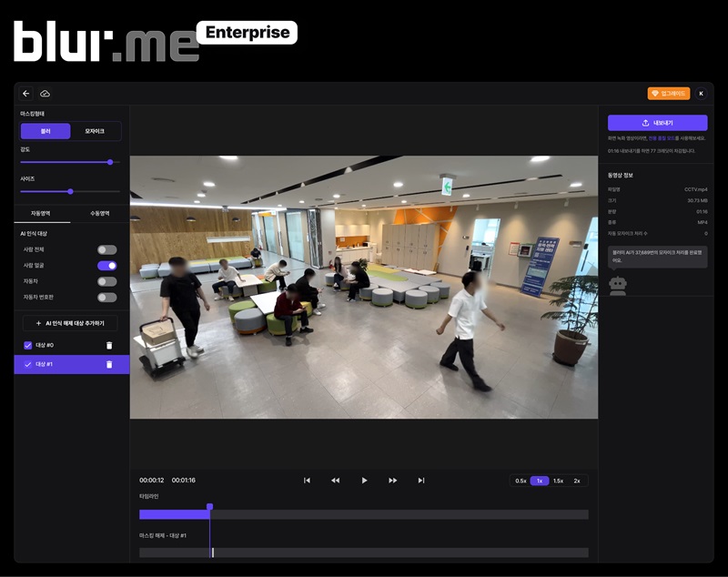
Task: Click the back arrow icon
Action: [x=25, y=94]
